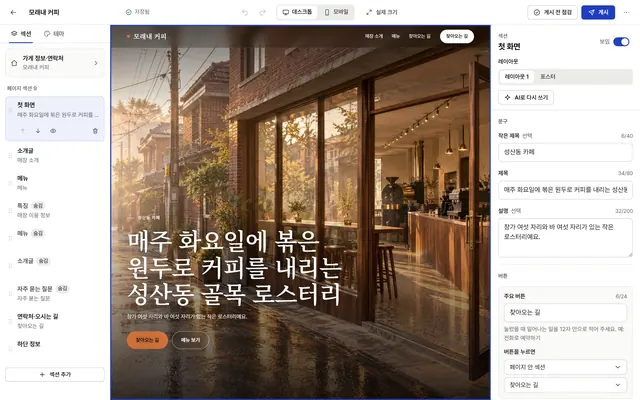The height and width of the screenshot is (400, 640).
Task: Click the saved status check icon 저장됨
Action: pos(129,12)
